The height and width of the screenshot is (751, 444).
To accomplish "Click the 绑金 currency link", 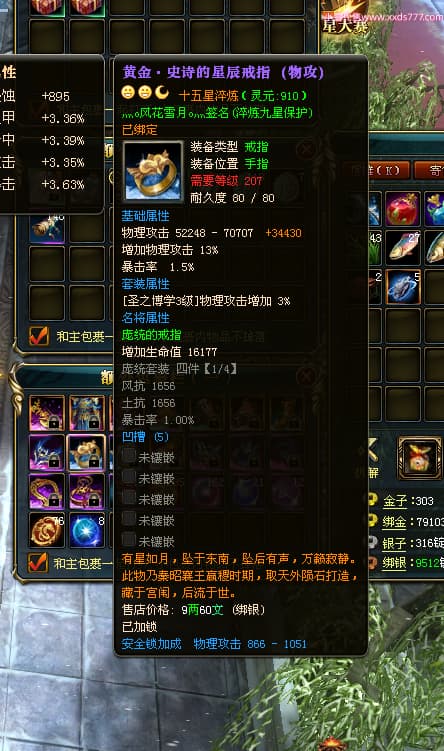I will tap(394, 522).
